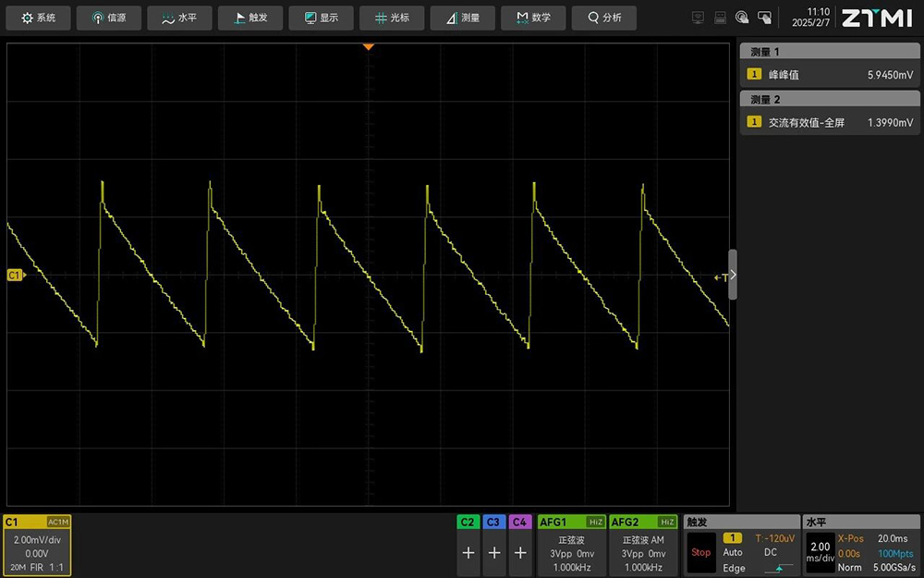Open the AFG1 generator settings panel
This screenshot has width=924, height=578.
(x=572, y=547)
